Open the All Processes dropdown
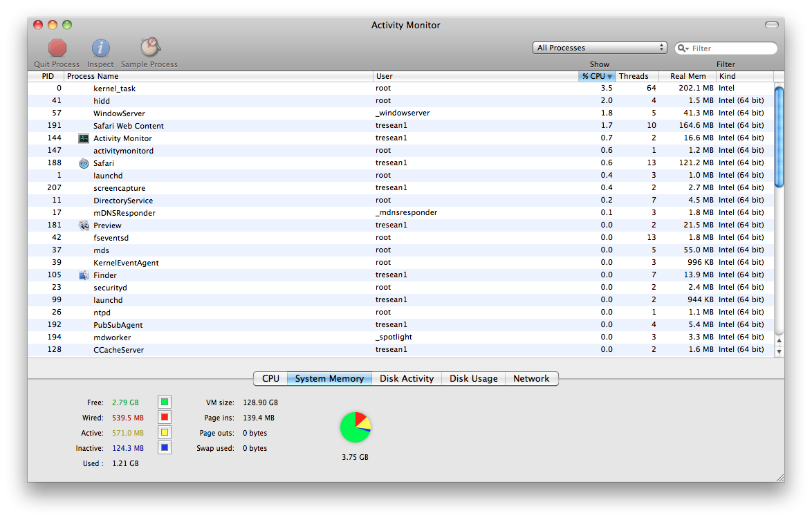This screenshot has width=812, height=520. 599,48
